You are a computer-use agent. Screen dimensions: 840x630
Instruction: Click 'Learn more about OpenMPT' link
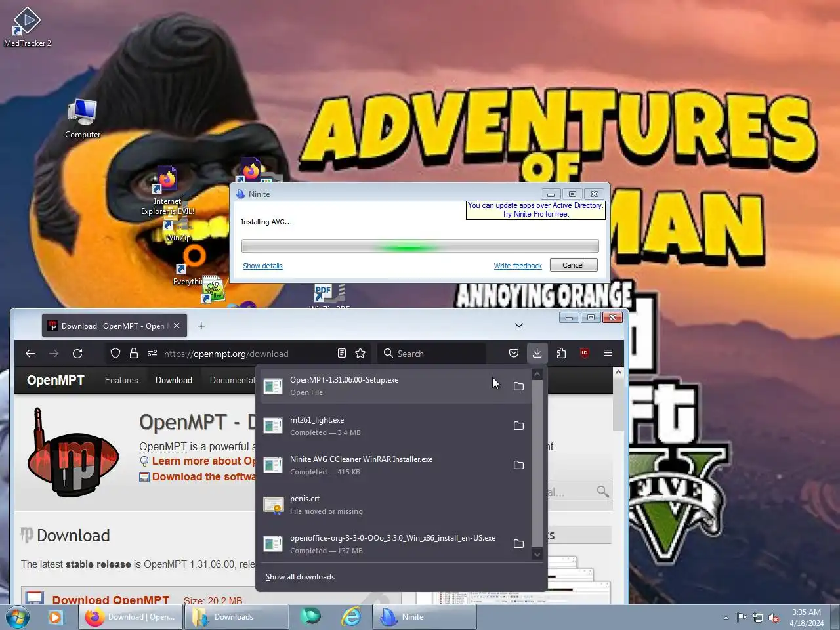[x=204, y=461]
